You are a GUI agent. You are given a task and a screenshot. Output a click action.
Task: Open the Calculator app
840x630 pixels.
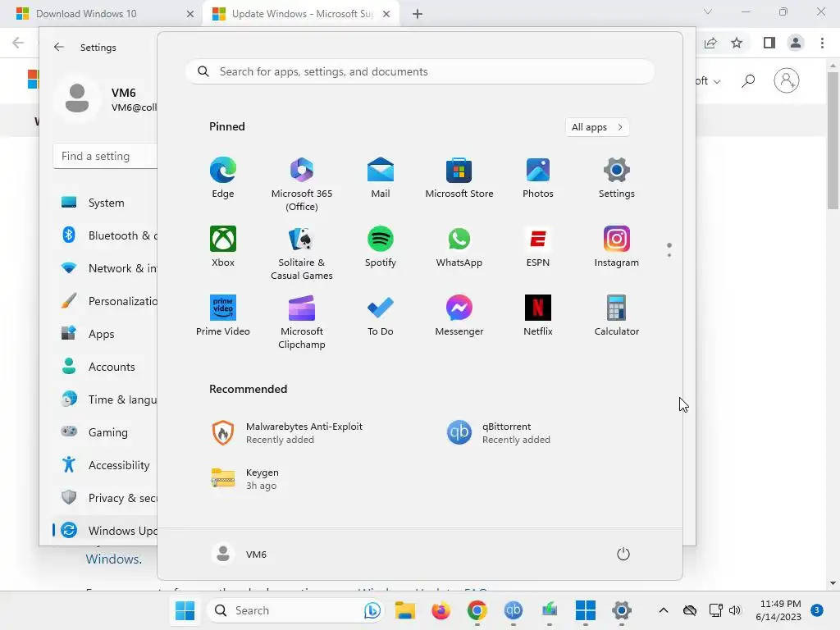point(617,316)
